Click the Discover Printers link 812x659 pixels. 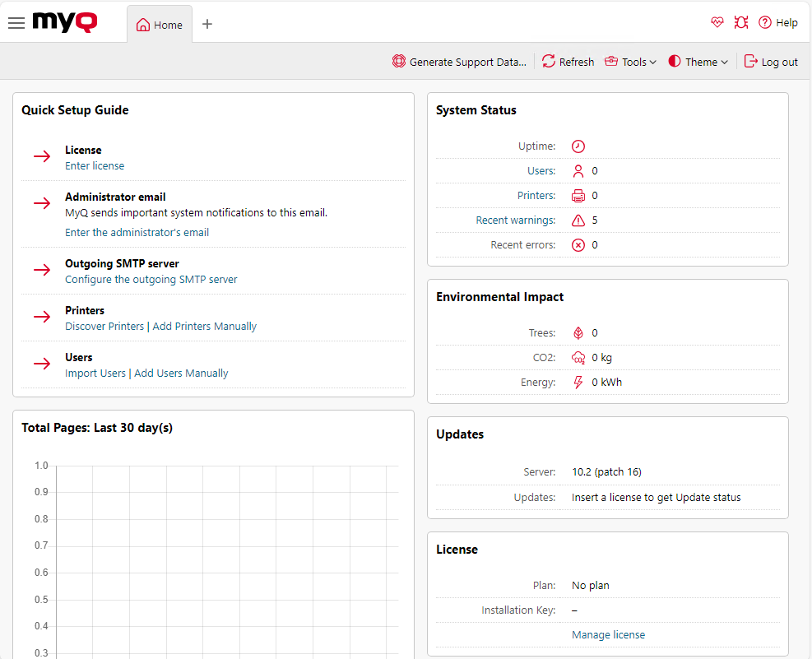tap(104, 326)
